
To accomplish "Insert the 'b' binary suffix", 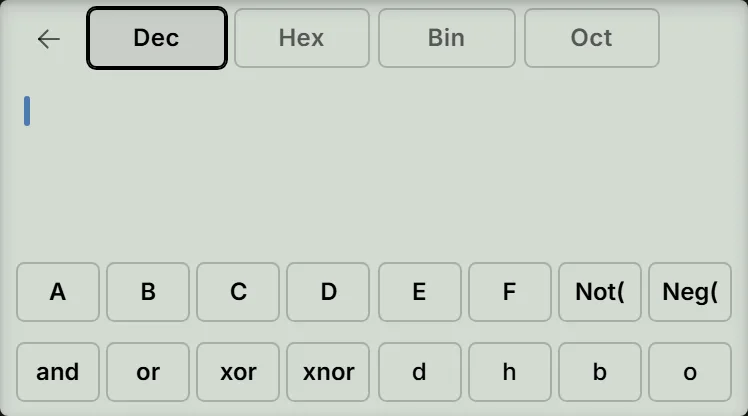I will click(x=600, y=372).
